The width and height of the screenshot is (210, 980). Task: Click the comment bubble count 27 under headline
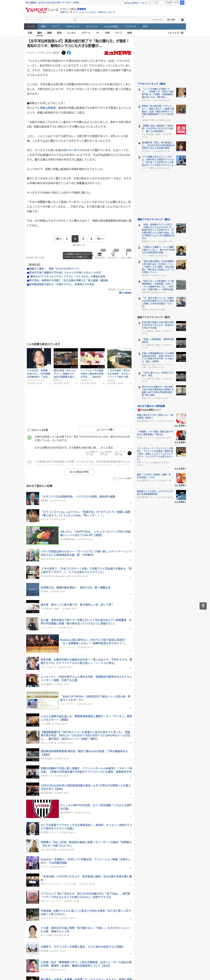tap(49, 53)
